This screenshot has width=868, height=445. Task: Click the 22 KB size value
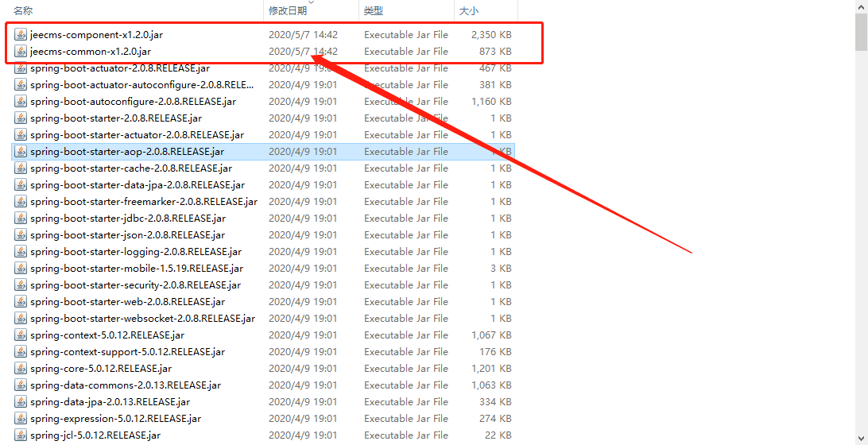[x=498, y=435]
